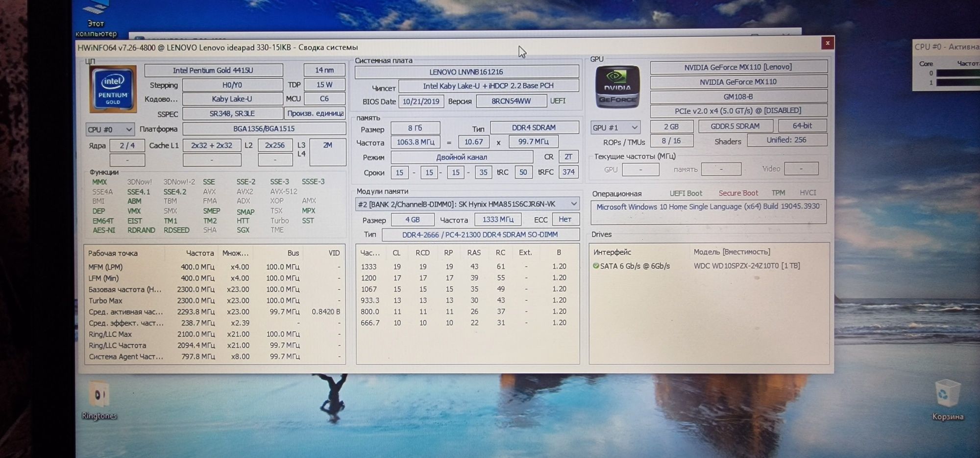Select the MFM (LPM) operating point row

click(x=215, y=267)
